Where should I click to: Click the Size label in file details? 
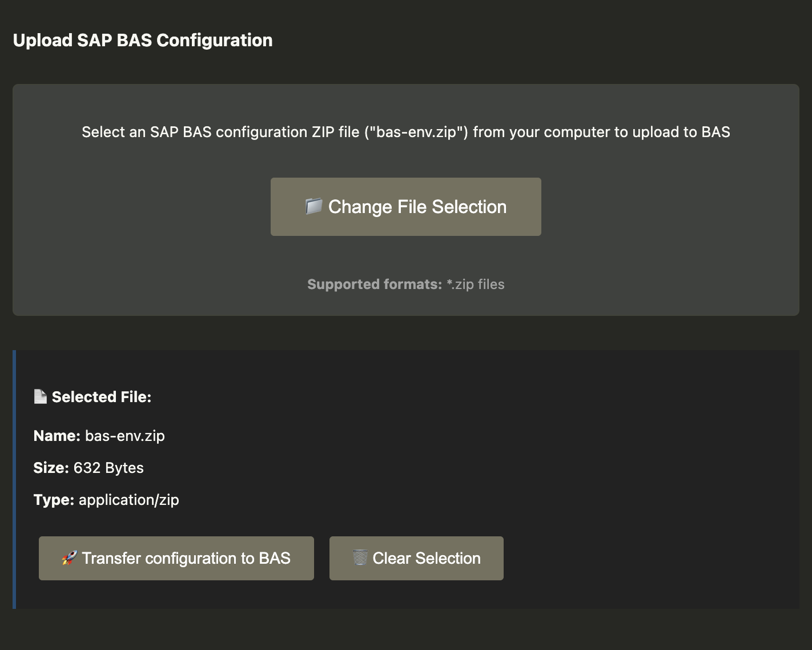[51, 468]
